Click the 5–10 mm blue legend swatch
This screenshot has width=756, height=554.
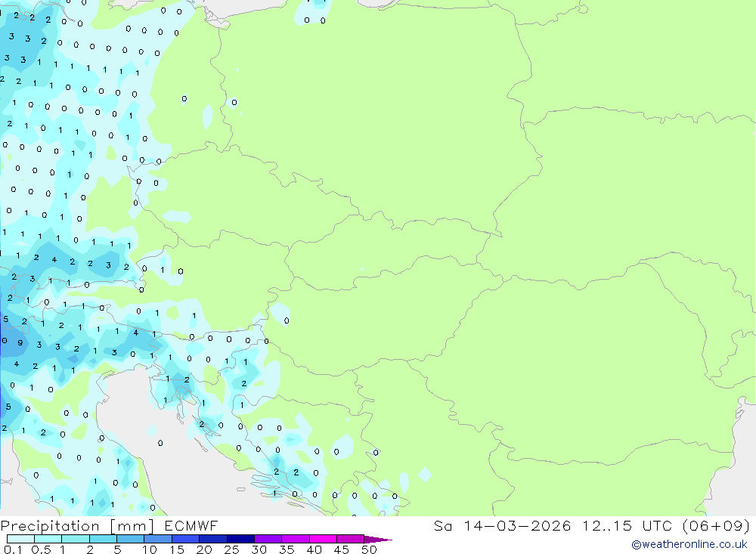point(131,539)
